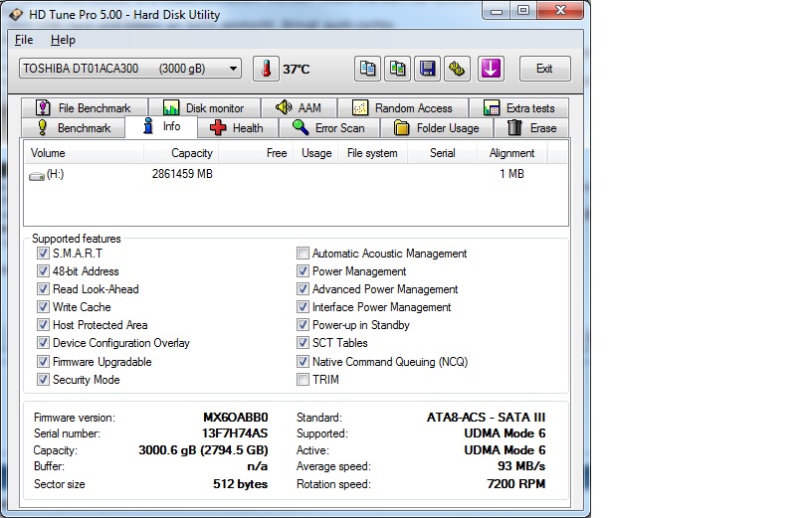Click the thermometer temperature icon
The image size is (812, 518).
coord(266,69)
